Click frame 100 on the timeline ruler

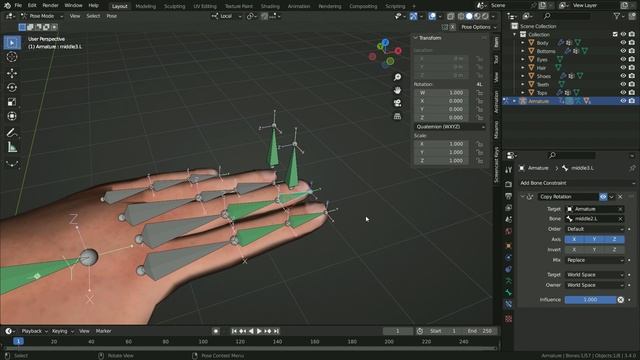[x=203, y=342]
